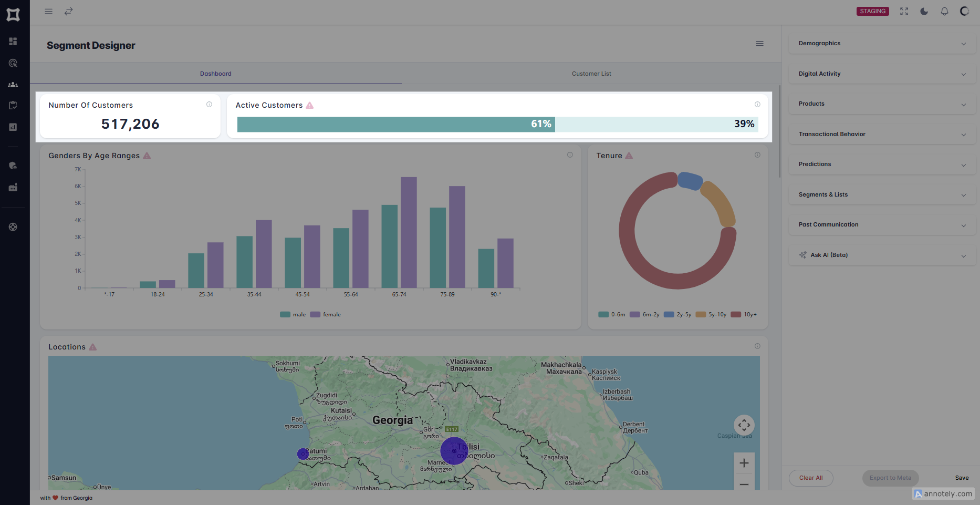Open the customers icon in the left sidebar
This screenshot has width=980, height=505.
pyautogui.click(x=13, y=85)
